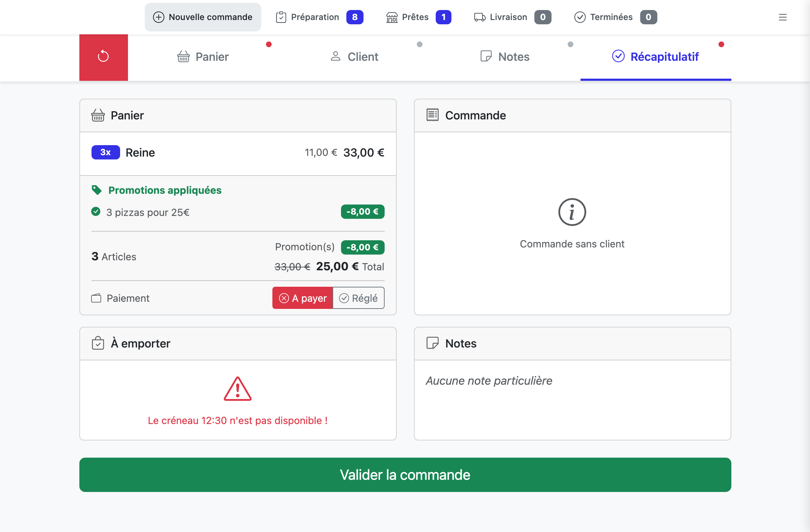Click the plus icon in Nouvelle commande
810x532 pixels.
(x=159, y=17)
